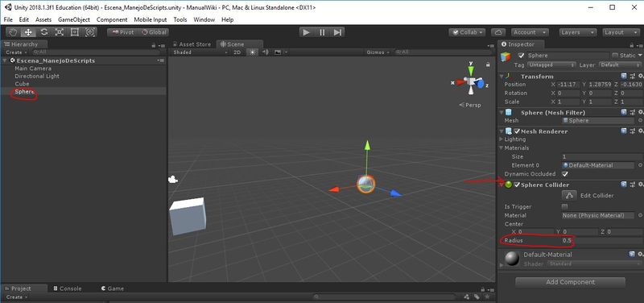This screenshot has height=303, width=644.
Task: Open the Window menu
Action: pos(204,19)
